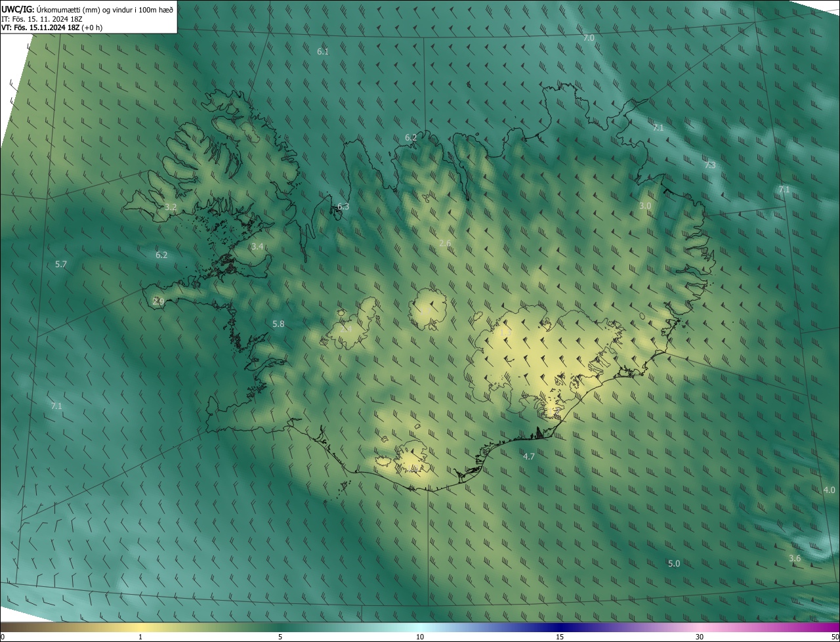Click the color scale tick label 50
The image size is (840, 642).
[835, 637]
